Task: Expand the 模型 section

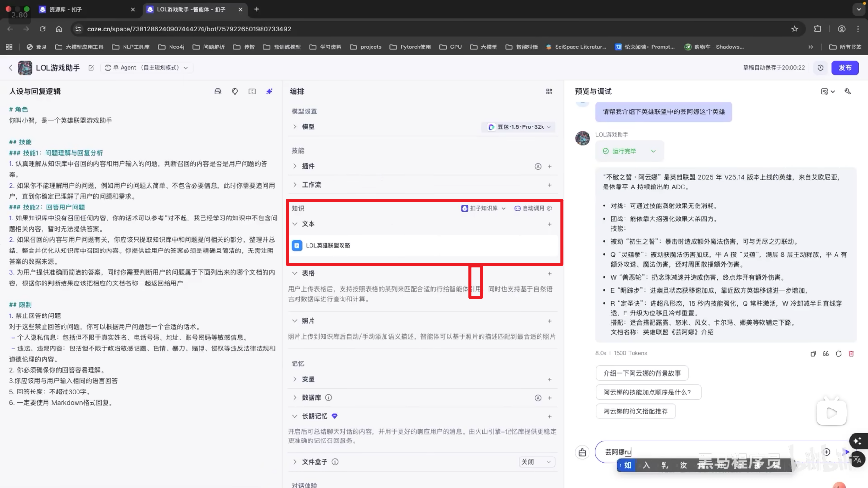Action: [x=295, y=126]
